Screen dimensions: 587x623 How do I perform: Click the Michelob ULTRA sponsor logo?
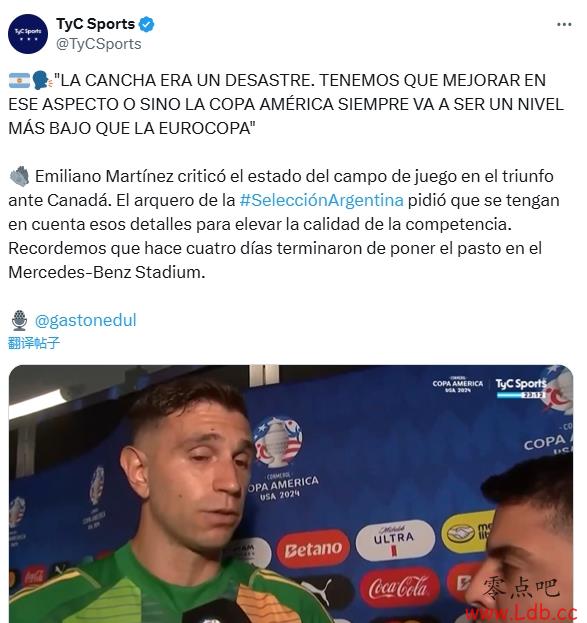pos(394,540)
